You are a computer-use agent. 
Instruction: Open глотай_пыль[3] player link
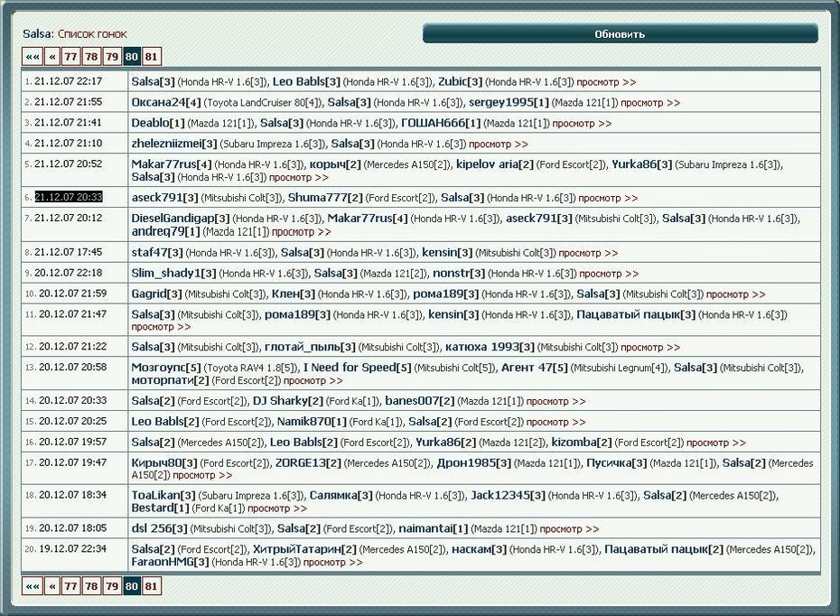[x=310, y=347]
